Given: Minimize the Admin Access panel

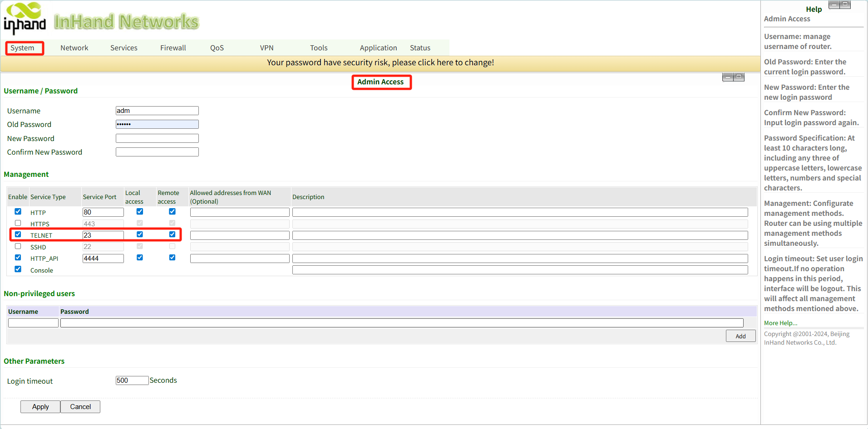Looking at the screenshot, I should pos(728,77).
